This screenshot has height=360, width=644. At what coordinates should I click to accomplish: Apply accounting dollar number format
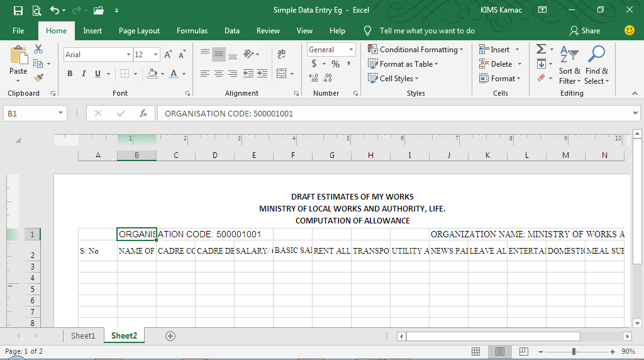click(x=314, y=64)
